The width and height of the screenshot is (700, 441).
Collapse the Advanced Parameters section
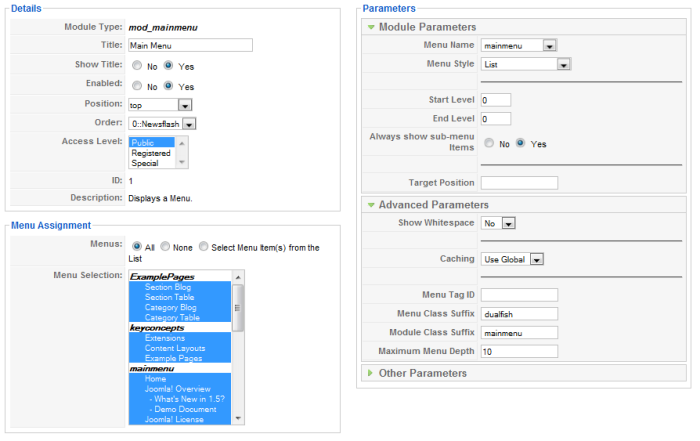click(371, 205)
